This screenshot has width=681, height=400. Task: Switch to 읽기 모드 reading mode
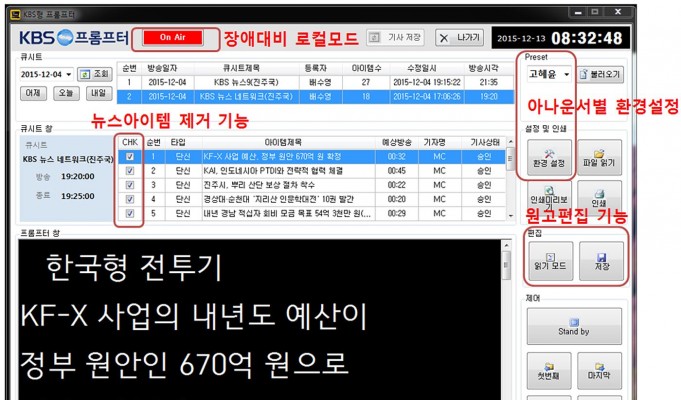coord(550,261)
